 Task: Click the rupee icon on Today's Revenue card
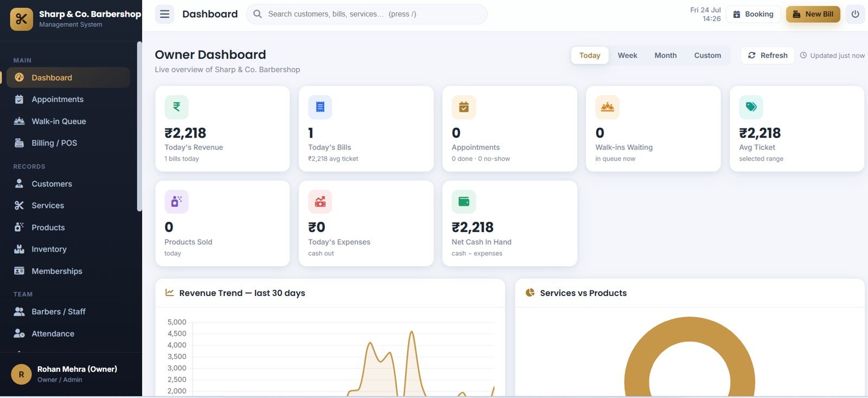pos(176,107)
